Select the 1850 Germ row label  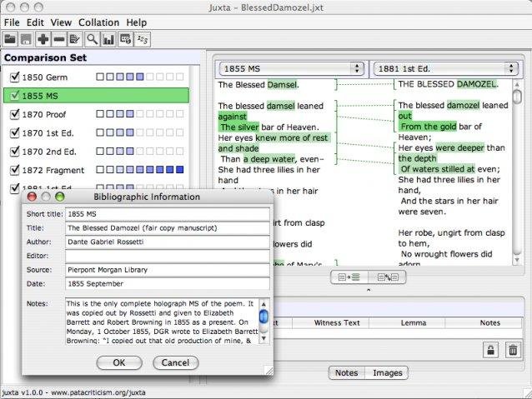point(45,77)
